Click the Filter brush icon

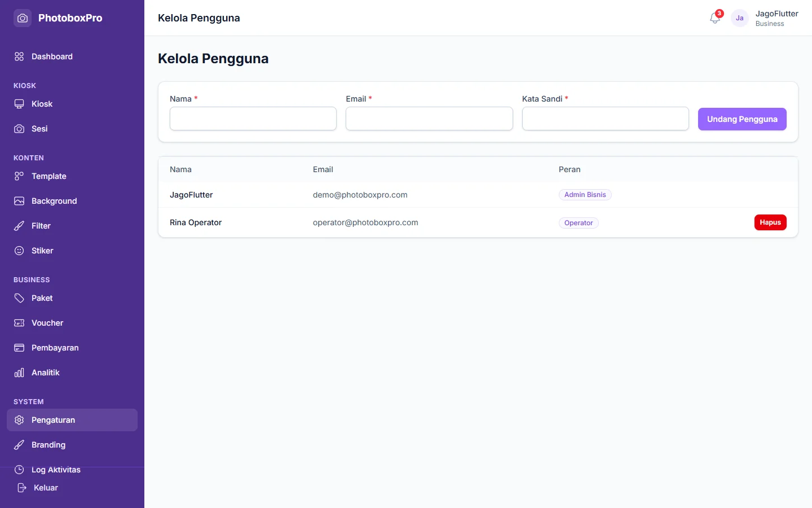(x=19, y=226)
